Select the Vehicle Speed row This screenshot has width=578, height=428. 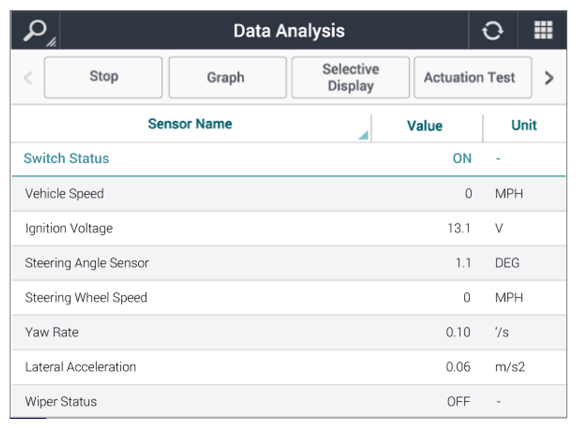289,194
